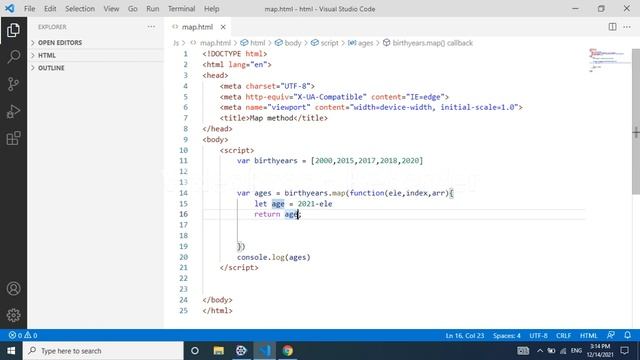Viewport: 640px width, 360px height.
Task: Open the Accounts menu icon
Action: coord(13,289)
